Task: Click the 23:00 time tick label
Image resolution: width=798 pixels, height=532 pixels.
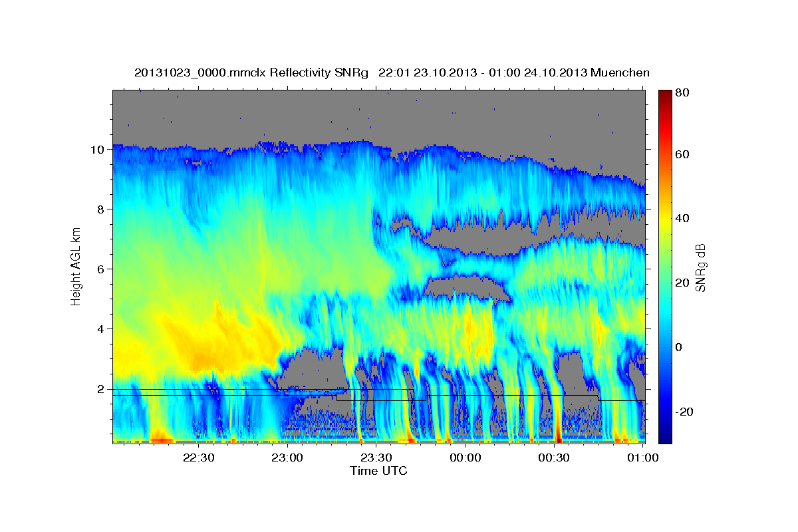Action: tap(288, 458)
